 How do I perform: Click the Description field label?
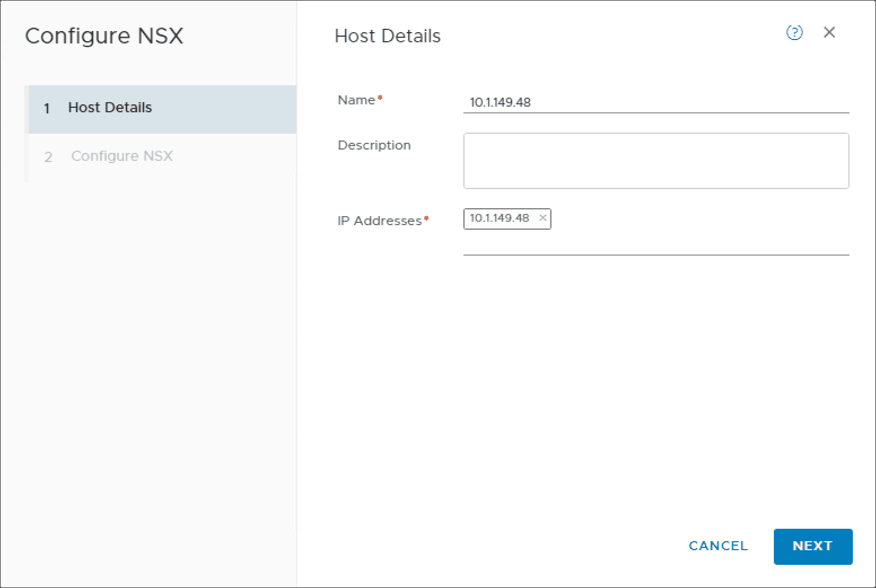click(x=374, y=146)
